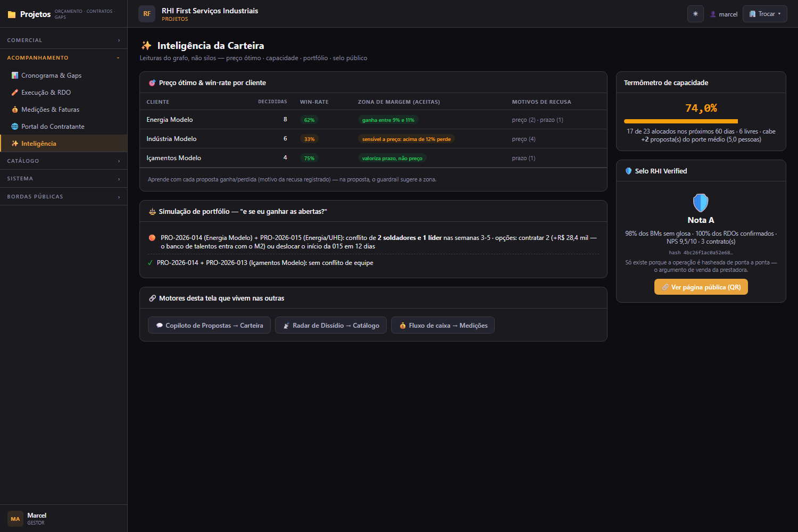Collapse the Acompanhamento sidebar section
The height and width of the screenshot is (532, 798).
coord(64,58)
